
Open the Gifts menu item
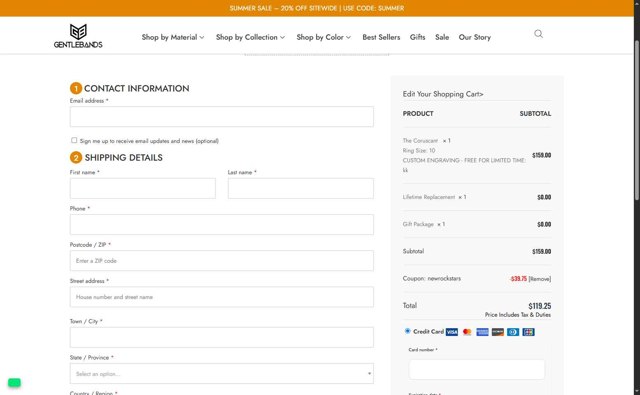(x=418, y=37)
